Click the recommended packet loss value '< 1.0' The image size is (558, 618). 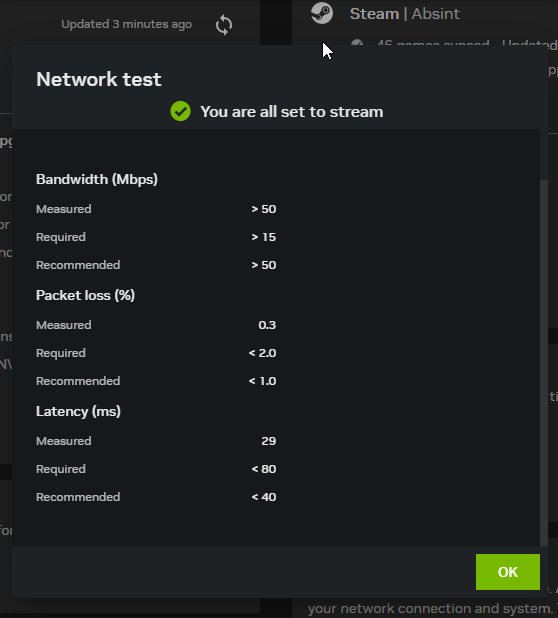click(x=262, y=381)
